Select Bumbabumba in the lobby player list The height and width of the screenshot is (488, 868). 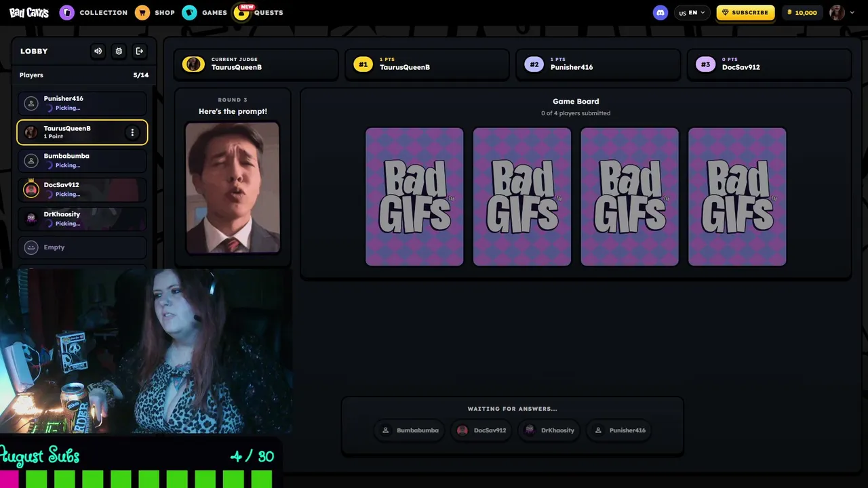click(82, 161)
